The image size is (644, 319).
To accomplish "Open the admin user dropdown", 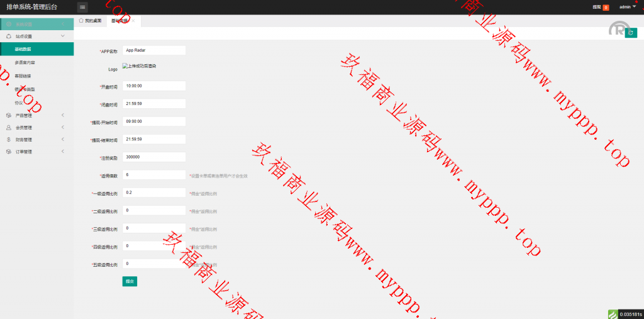I will (x=628, y=7).
